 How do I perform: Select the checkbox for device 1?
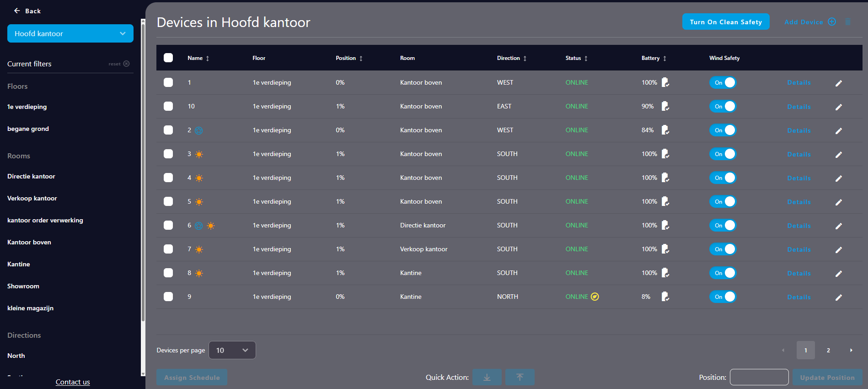(168, 82)
